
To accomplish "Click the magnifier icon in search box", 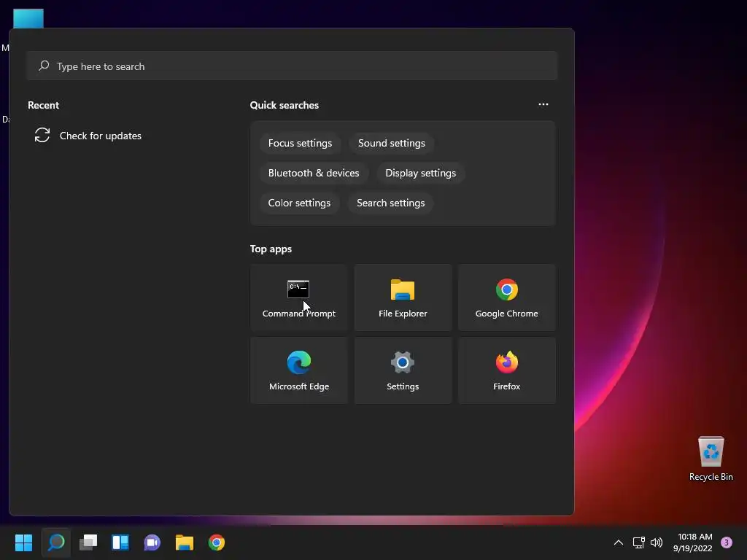I will [x=44, y=66].
